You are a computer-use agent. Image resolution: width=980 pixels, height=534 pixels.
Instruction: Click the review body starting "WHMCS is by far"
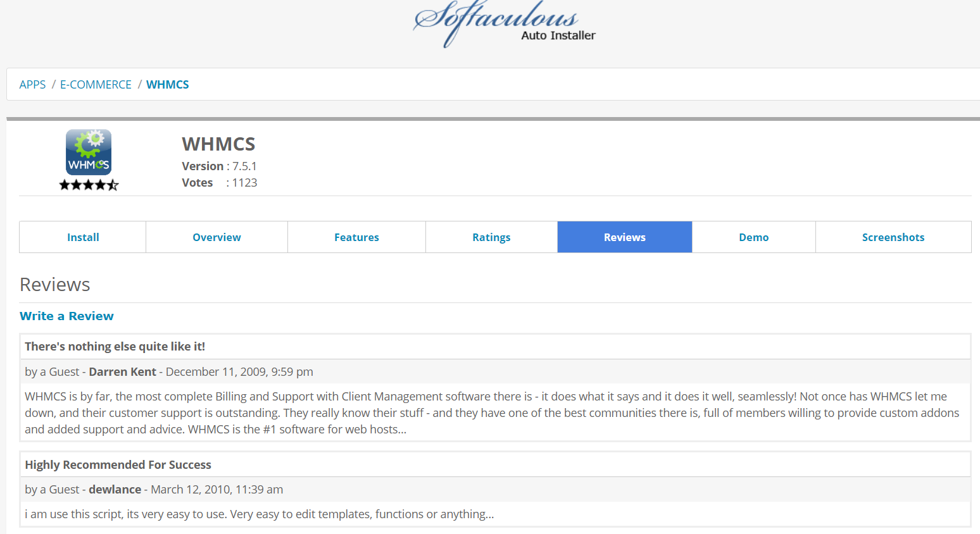(492, 413)
